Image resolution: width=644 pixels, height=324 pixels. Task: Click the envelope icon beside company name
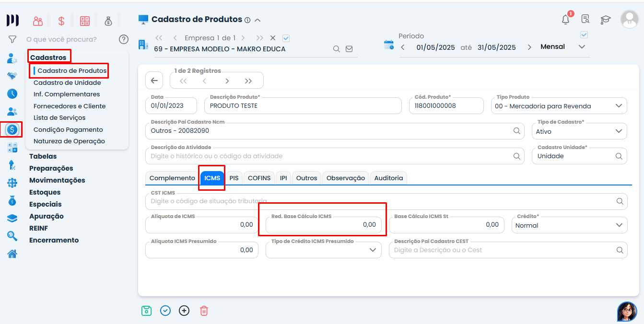349,49
